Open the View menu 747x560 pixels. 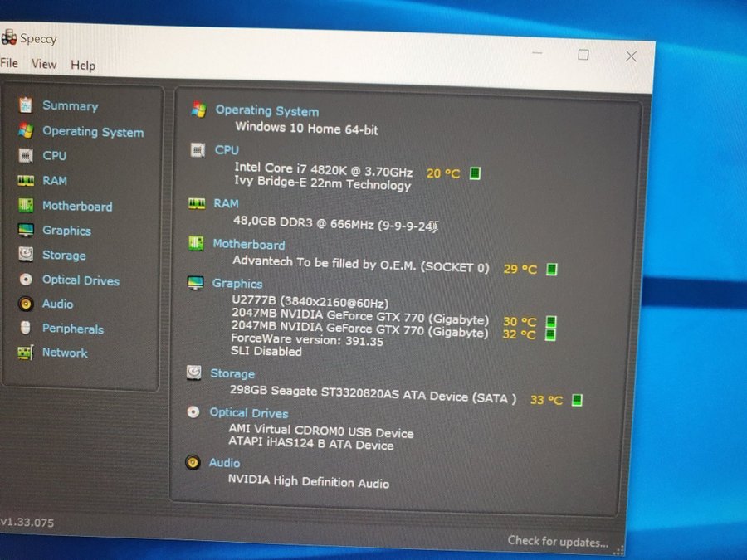click(44, 64)
